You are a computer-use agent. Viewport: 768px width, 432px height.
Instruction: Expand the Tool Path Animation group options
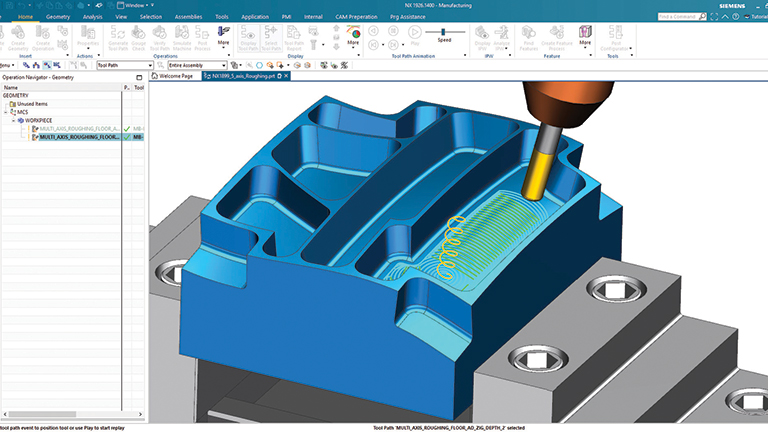click(x=465, y=55)
